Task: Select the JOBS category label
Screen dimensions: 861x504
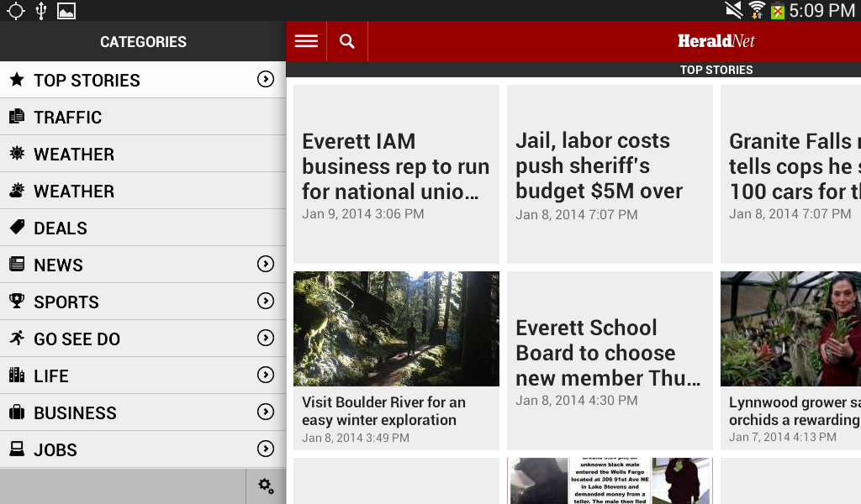Action: tap(55, 449)
